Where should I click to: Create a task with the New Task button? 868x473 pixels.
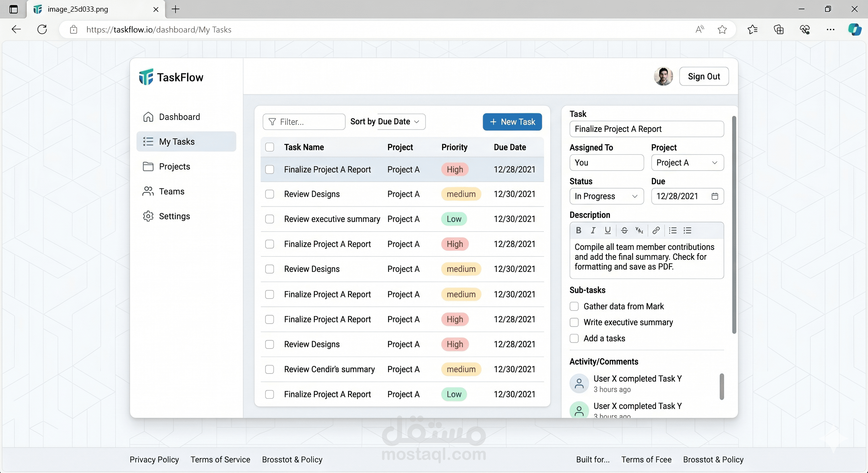tap(512, 122)
